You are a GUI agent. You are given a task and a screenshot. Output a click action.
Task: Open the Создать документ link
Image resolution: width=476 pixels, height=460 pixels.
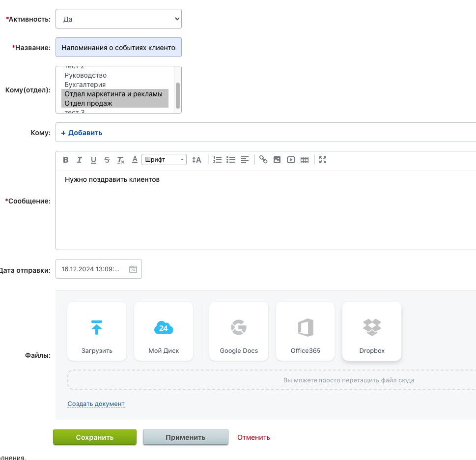(96, 404)
